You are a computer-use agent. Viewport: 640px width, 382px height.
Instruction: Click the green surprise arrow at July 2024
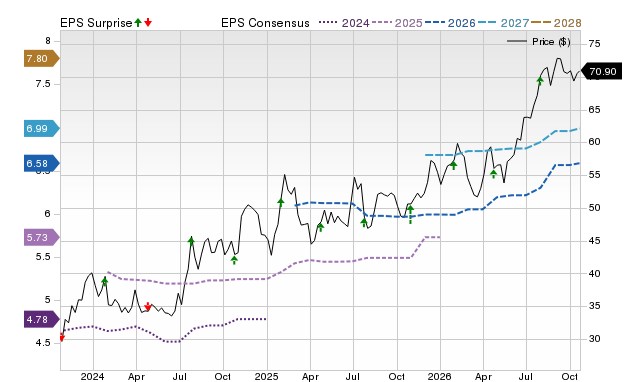(x=191, y=241)
